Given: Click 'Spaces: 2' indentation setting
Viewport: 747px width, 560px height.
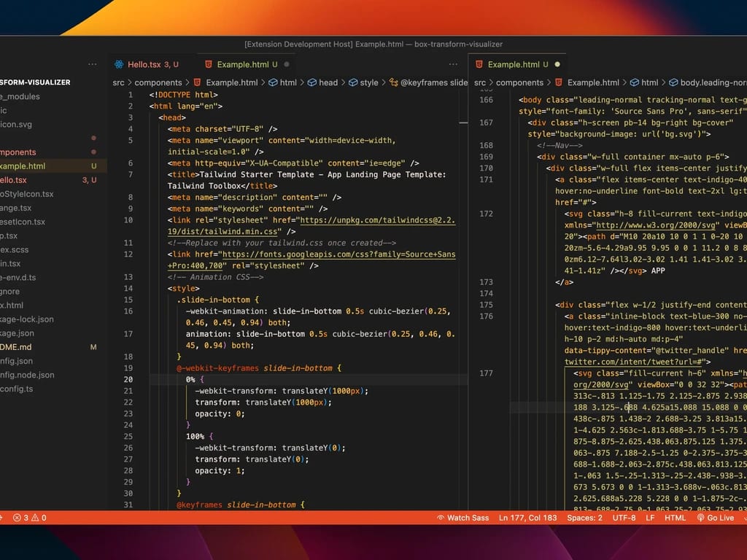Looking at the screenshot, I should point(584,518).
